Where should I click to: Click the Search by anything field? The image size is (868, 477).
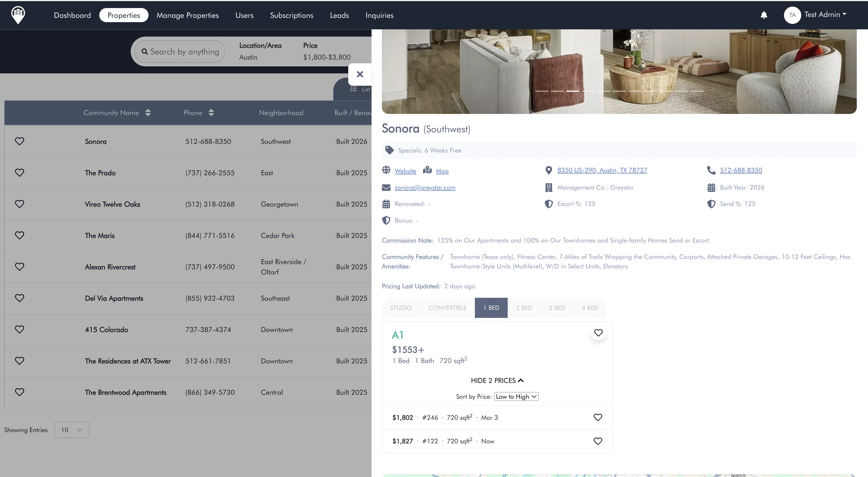[x=184, y=51]
